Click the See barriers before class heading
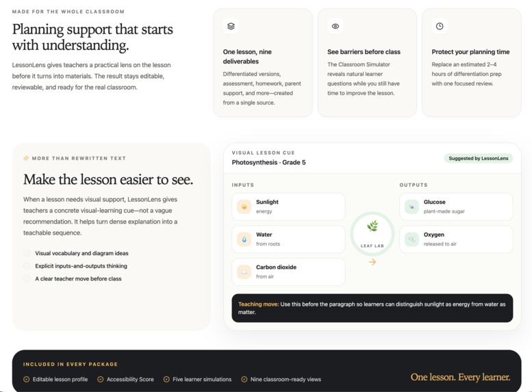Image resolution: width=532 pixels, height=392 pixels. pyautogui.click(x=364, y=52)
